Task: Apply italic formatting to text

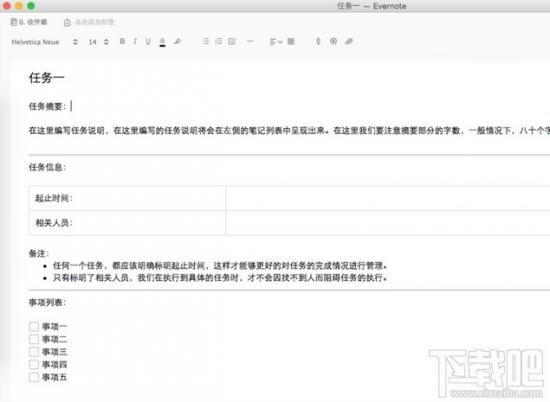Action: point(135,41)
